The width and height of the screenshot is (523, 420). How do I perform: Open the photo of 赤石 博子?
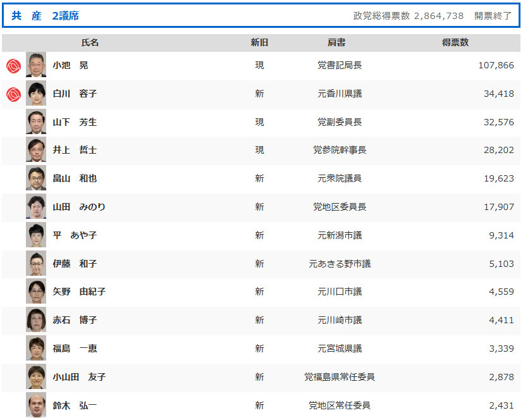pyautogui.click(x=36, y=319)
